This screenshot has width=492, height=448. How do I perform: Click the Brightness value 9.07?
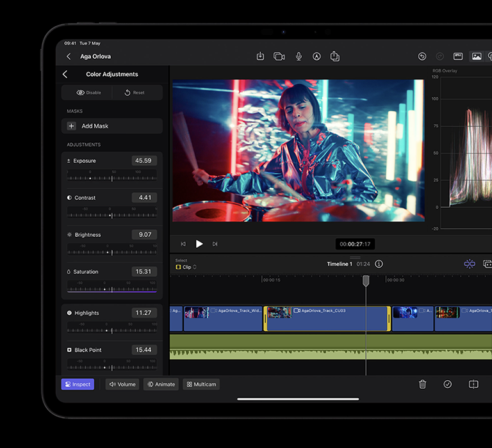(143, 234)
